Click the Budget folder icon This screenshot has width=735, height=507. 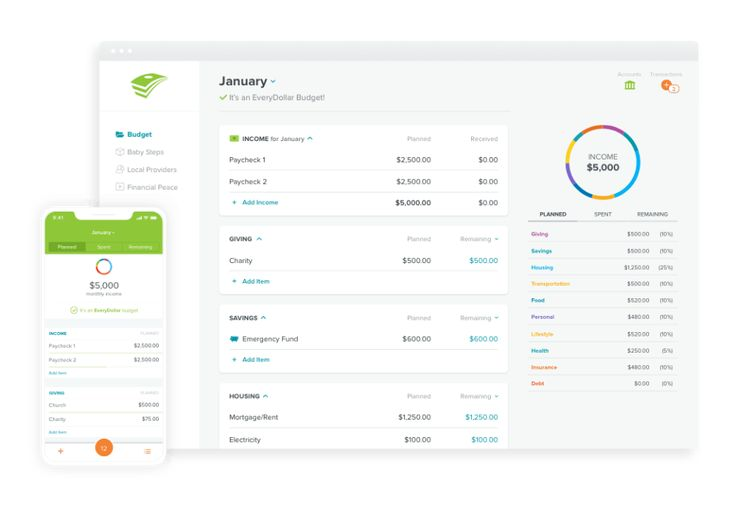[x=120, y=134]
